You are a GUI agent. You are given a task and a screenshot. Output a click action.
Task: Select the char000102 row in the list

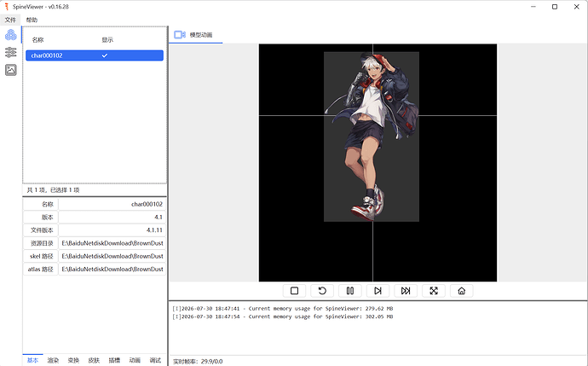pyautogui.click(x=95, y=55)
